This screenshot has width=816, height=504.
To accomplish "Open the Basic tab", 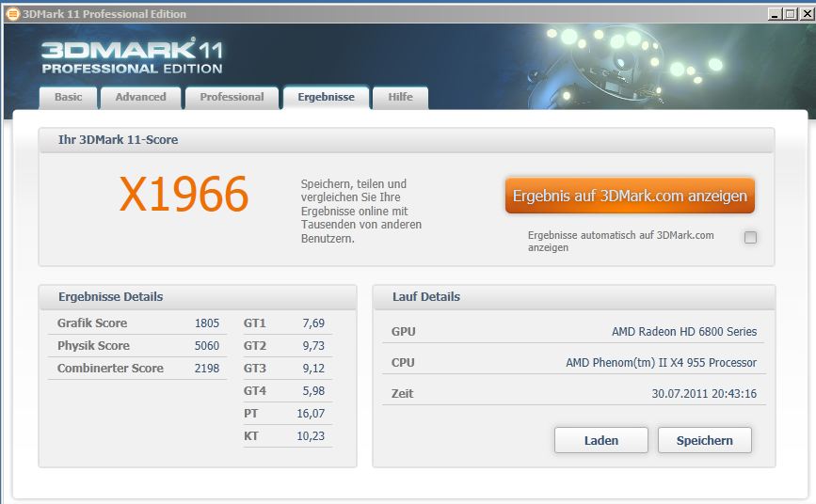I will 68,97.
